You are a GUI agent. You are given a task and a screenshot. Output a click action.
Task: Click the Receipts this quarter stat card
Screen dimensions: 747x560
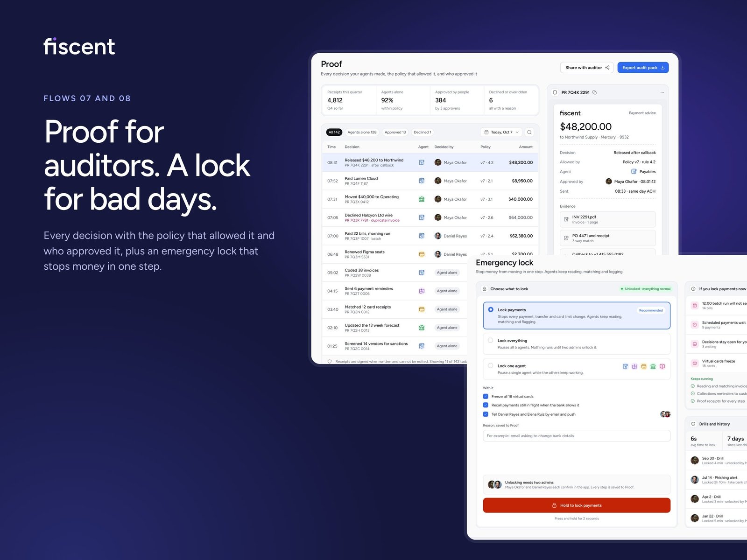[x=349, y=100]
